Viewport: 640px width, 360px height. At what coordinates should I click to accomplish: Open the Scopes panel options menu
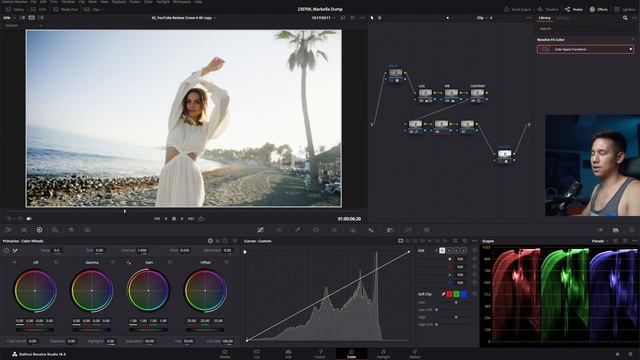634,241
